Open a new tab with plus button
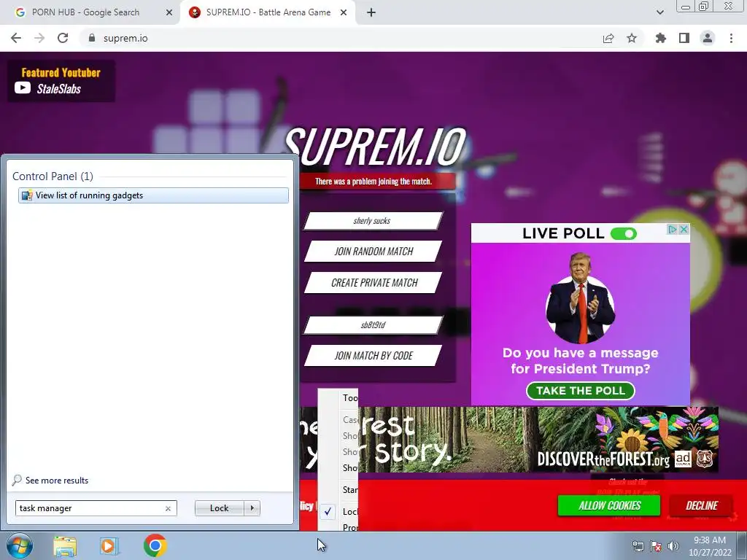 (x=371, y=12)
